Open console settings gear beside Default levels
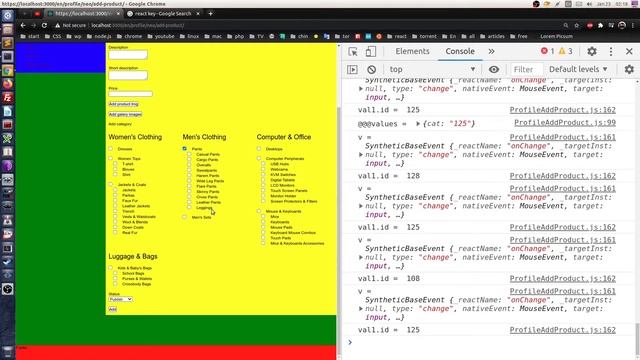This screenshot has height=360, width=640. 629,69
